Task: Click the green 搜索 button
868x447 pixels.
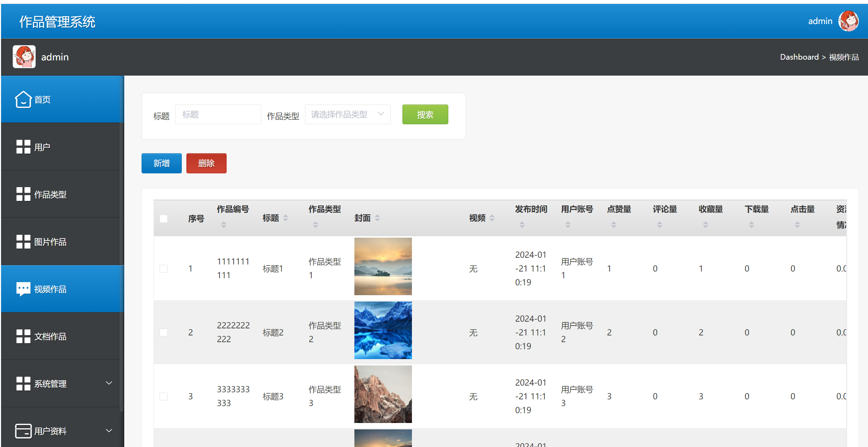Action: 425,114
